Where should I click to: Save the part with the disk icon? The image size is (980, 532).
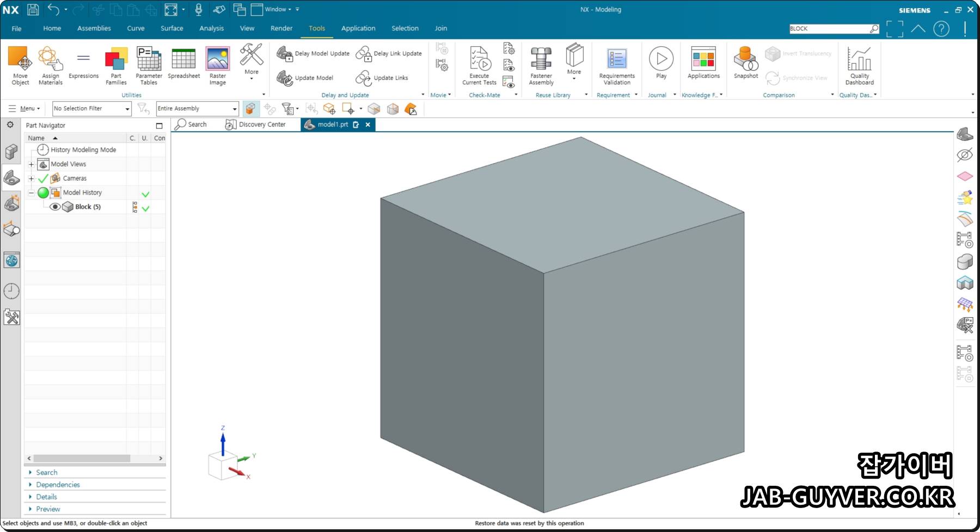33,9
